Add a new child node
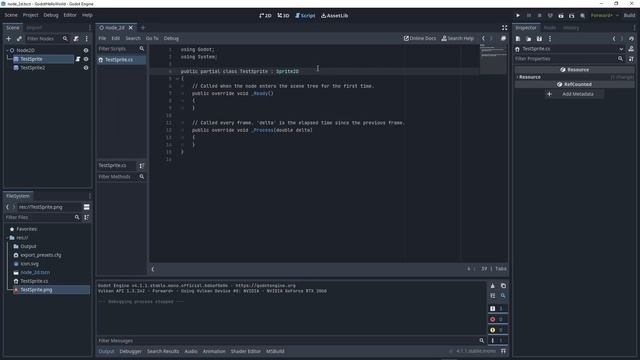Screen dimensions: 640x360 [x=9, y=39]
